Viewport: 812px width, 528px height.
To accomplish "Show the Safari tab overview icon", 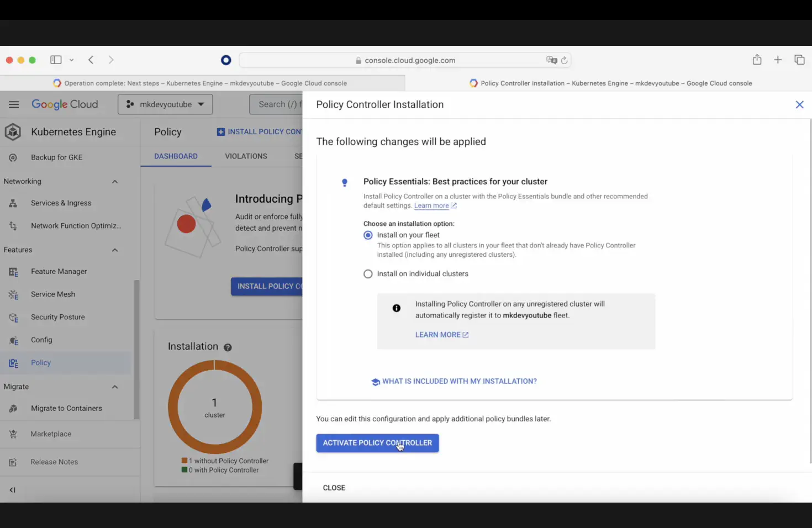I will [799, 60].
